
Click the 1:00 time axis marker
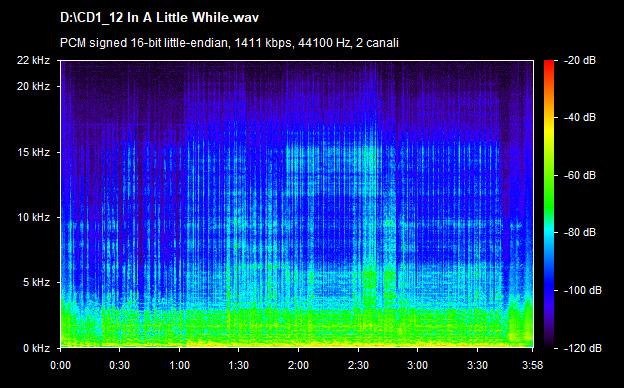[x=179, y=365]
